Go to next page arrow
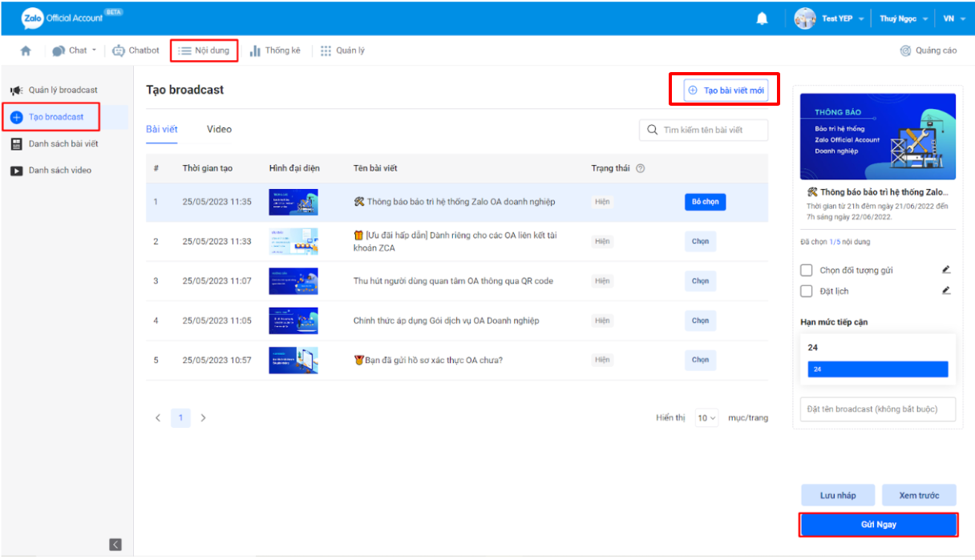The height and width of the screenshot is (560, 975). click(203, 418)
